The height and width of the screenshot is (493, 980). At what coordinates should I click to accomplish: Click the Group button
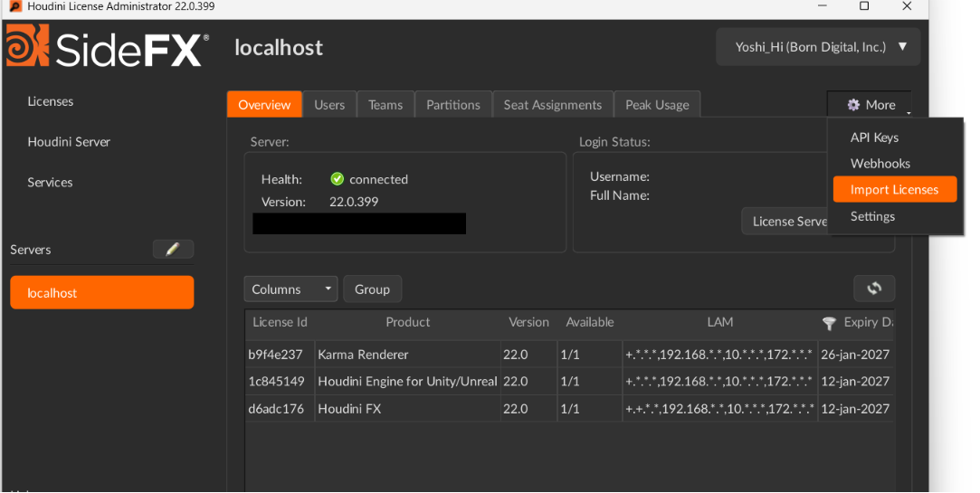click(373, 289)
